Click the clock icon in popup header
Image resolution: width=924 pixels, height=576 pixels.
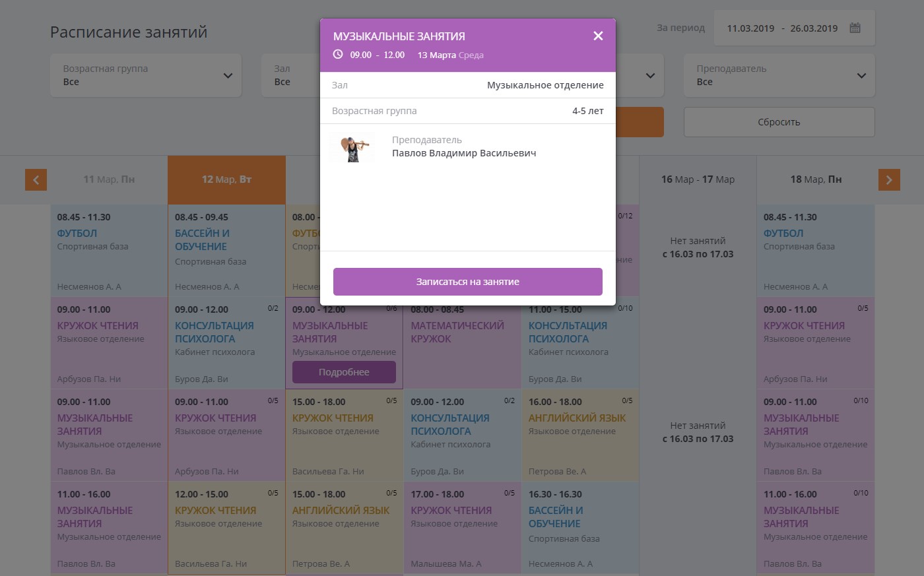pyautogui.click(x=338, y=55)
